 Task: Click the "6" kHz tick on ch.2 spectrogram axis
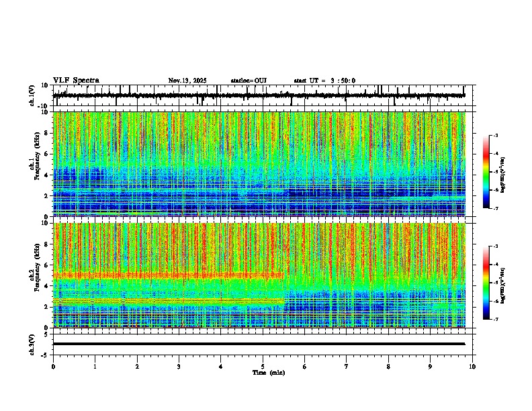[x=47, y=265]
